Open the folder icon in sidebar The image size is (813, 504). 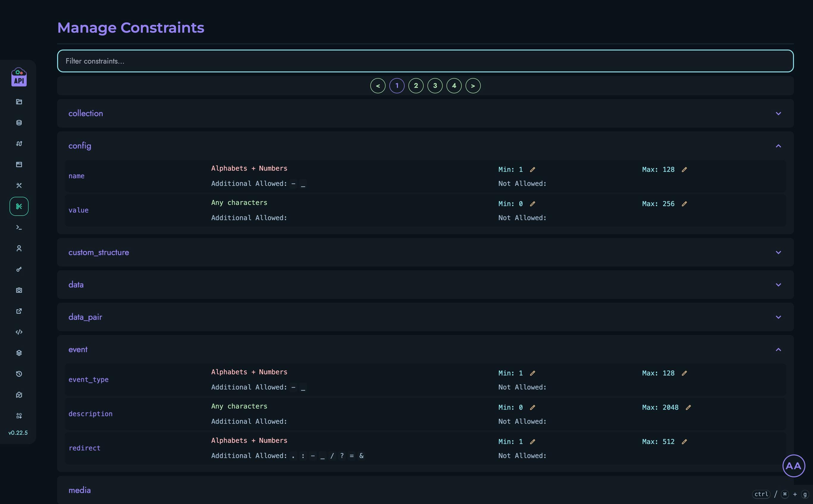[x=19, y=102]
